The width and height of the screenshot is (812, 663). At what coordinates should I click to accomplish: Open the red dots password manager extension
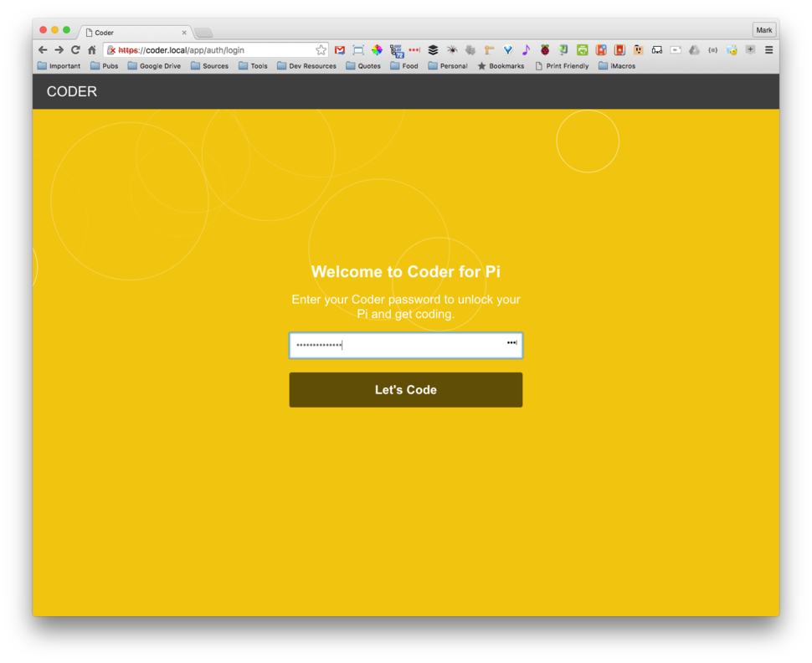tap(414, 50)
